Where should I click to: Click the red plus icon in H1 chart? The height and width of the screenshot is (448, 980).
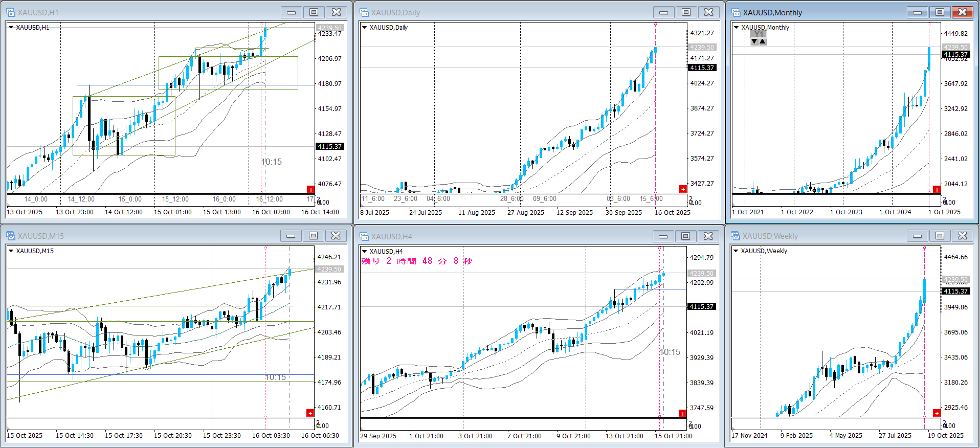(310, 190)
